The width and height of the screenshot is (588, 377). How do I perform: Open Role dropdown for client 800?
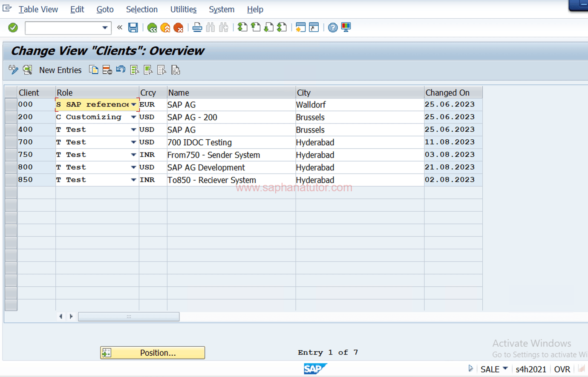[133, 167]
